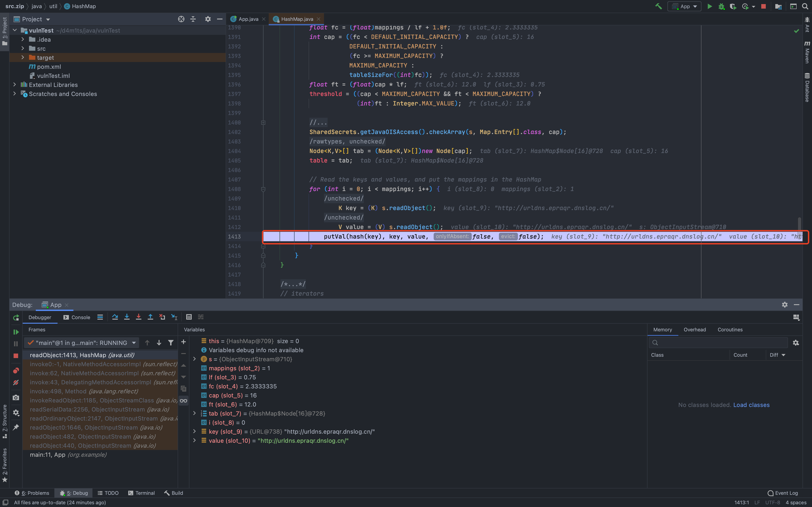812x507 pixels.
Task: Toggle the frames filter funnel icon
Action: tap(171, 343)
